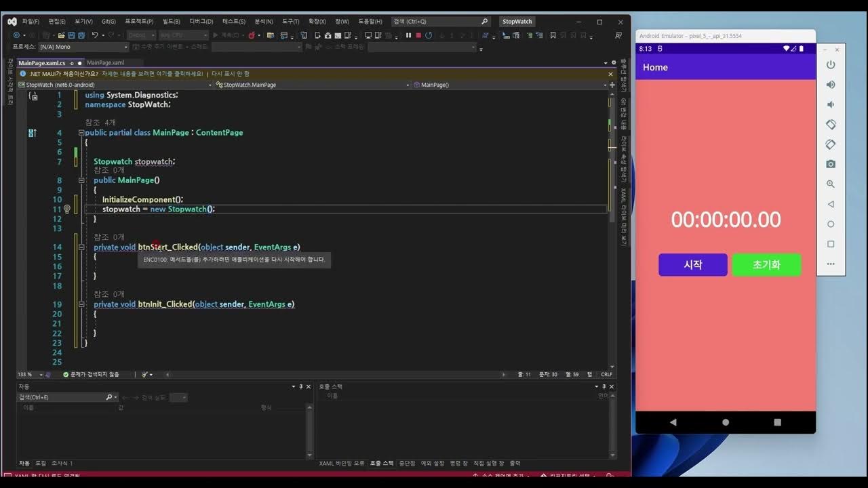Click the 문제가 검색되지 않음 status indicator

pyautogui.click(x=91, y=374)
